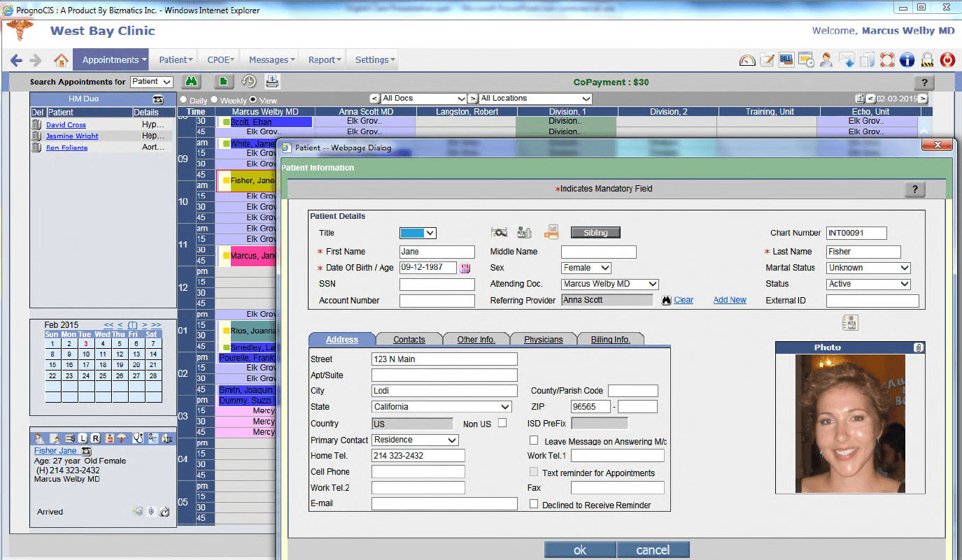Open the blue information icon on the toolbar
Viewport: 962px width, 560px height.
tap(907, 59)
